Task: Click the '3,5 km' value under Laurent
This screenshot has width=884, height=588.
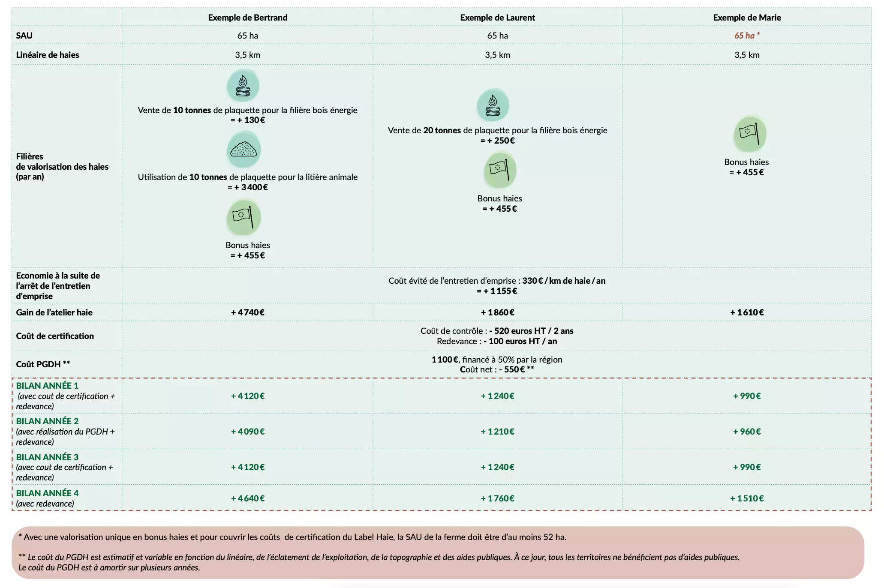Action: 497,55
